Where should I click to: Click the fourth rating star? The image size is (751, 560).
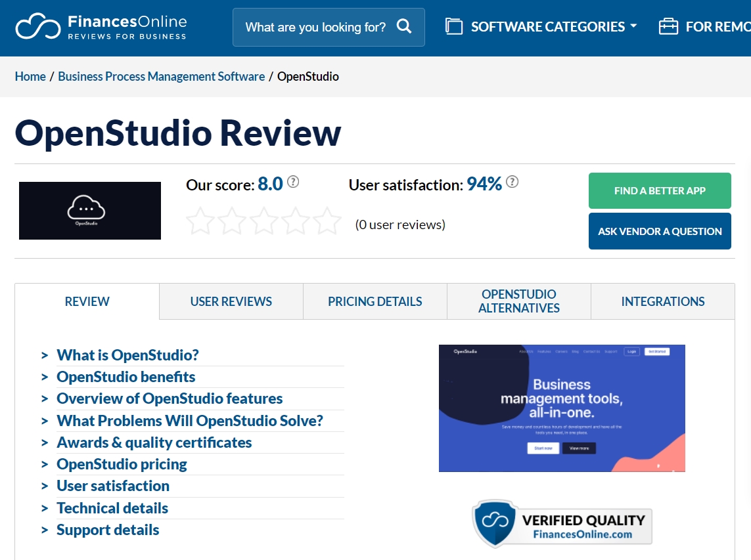tap(296, 221)
